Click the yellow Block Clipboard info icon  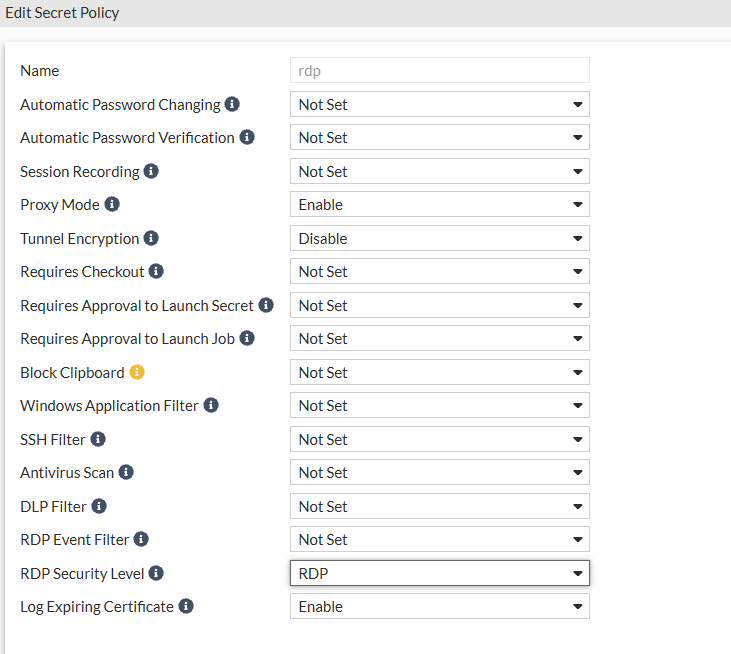click(x=137, y=372)
